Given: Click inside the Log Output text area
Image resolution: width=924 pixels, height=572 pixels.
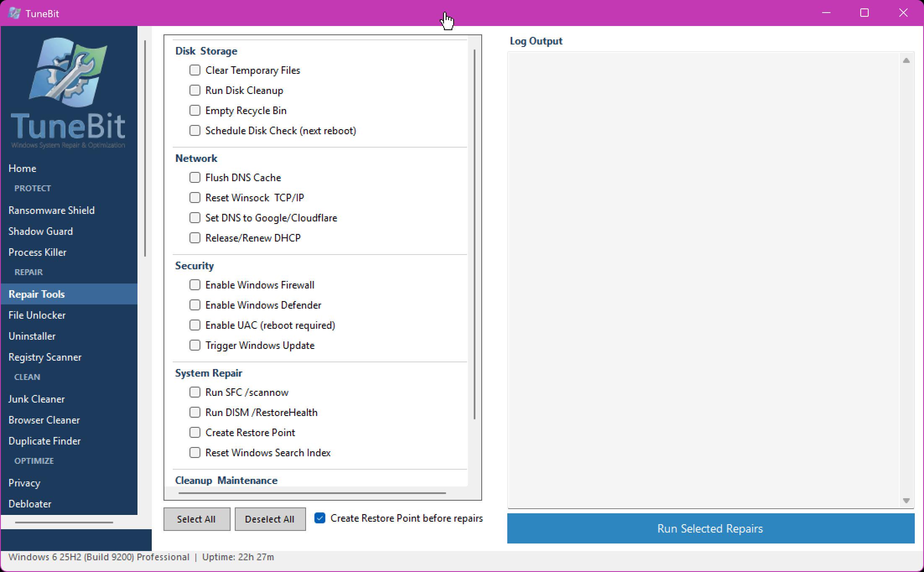Looking at the screenshot, I should 703,280.
